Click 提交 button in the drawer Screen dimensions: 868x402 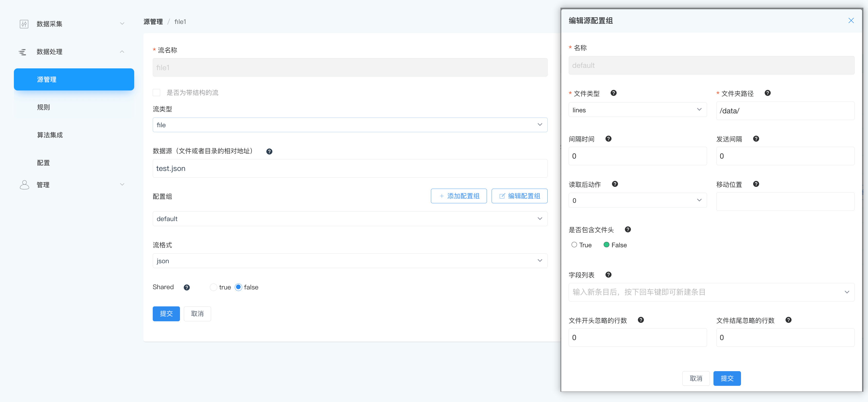[x=727, y=378]
